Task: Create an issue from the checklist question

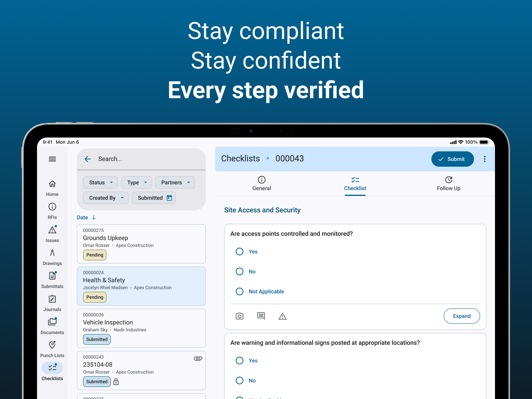Action: (x=283, y=316)
